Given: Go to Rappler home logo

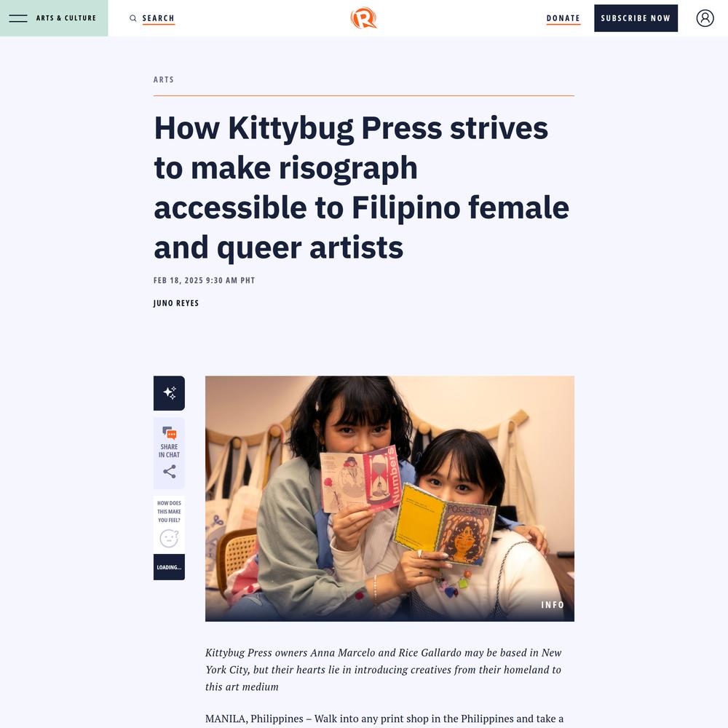Looking at the screenshot, I should (x=363, y=18).
